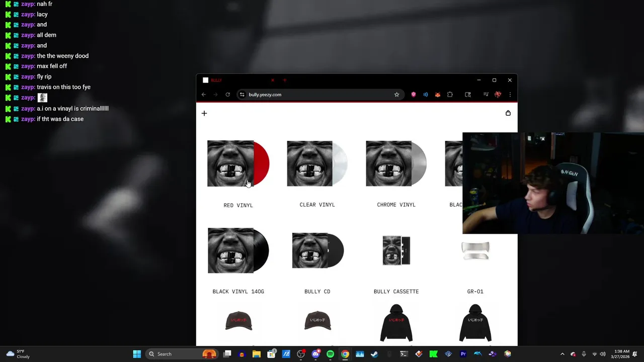644x362 pixels.
Task: Click the BLACK VINYL 140G label
Action: click(x=238, y=292)
